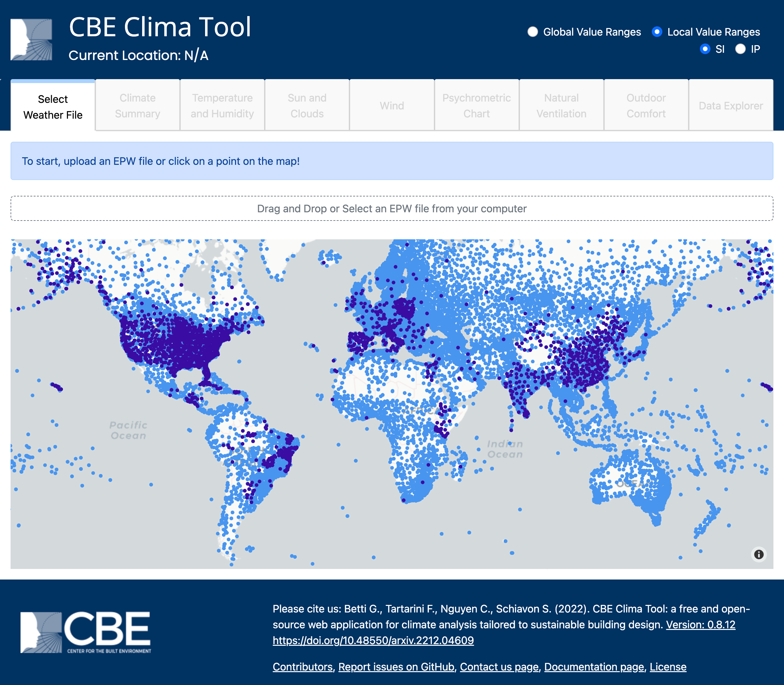This screenshot has height=685, width=784.
Task: Click the EPW file upload area
Action: click(x=392, y=209)
